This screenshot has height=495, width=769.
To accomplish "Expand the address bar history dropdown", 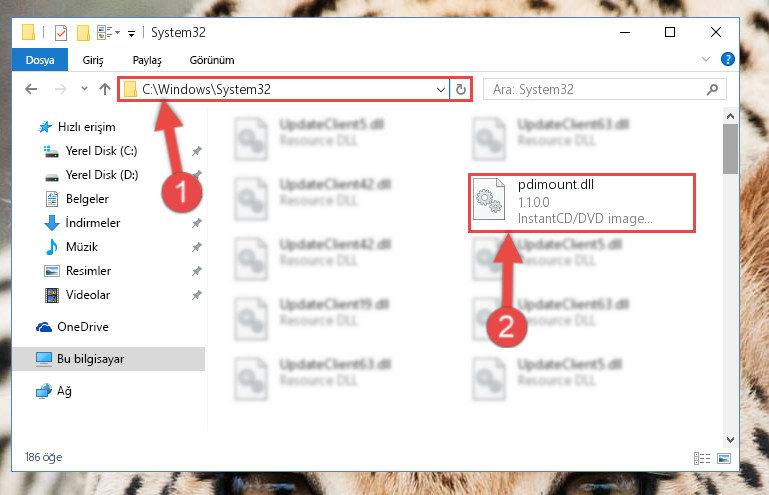I will pyautogui.click(x=440, y=89).
